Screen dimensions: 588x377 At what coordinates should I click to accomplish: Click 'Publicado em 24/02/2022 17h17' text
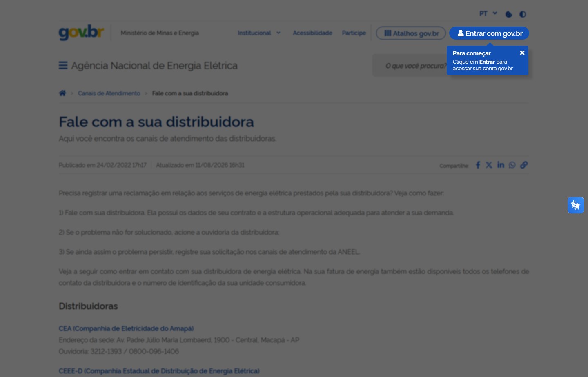[x=102, y=165]
